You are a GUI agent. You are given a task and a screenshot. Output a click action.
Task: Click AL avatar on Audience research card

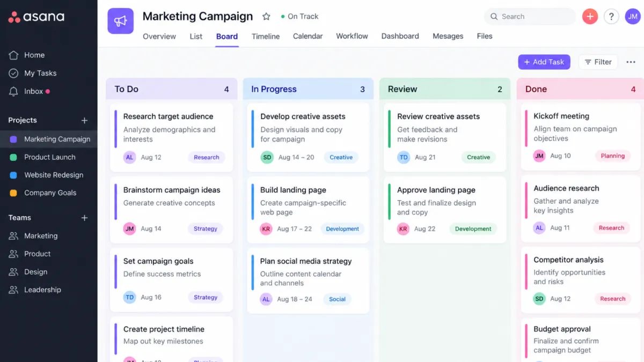point(539,228)
